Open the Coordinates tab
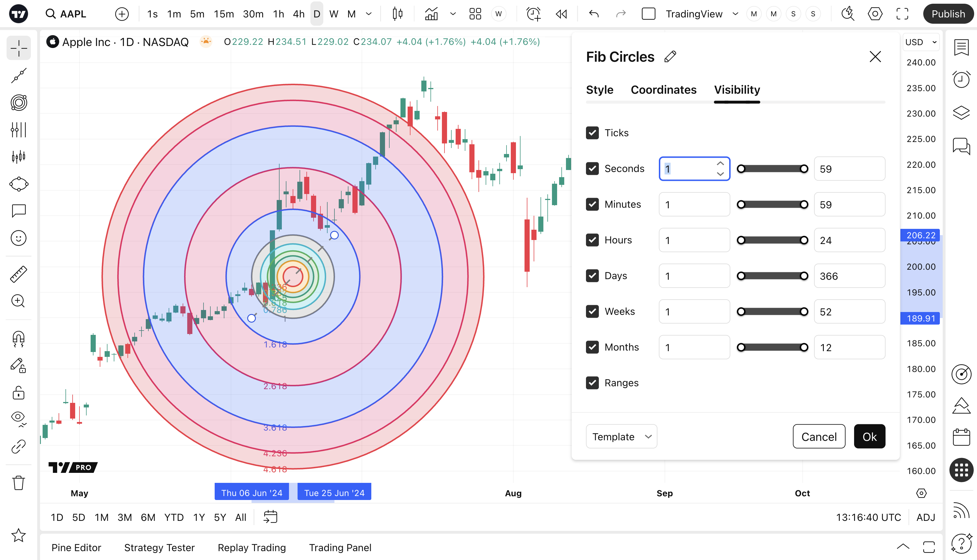 [x=663, y=90]
